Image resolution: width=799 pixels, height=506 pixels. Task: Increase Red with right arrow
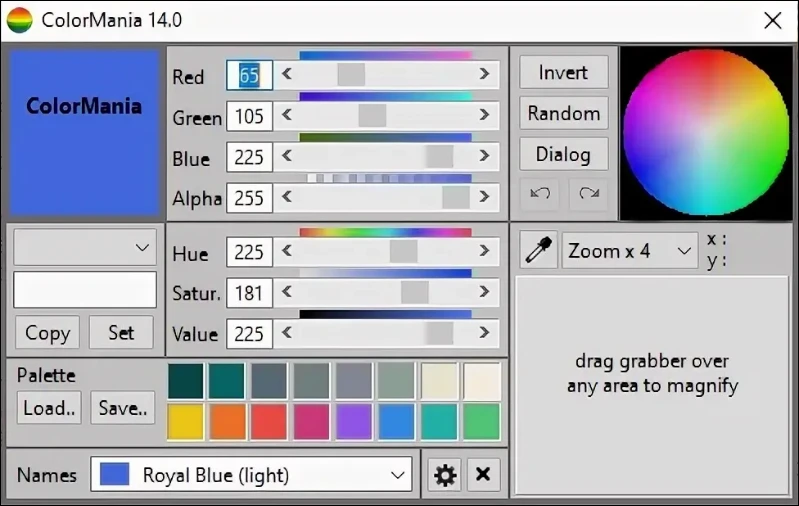click(484, 74)
